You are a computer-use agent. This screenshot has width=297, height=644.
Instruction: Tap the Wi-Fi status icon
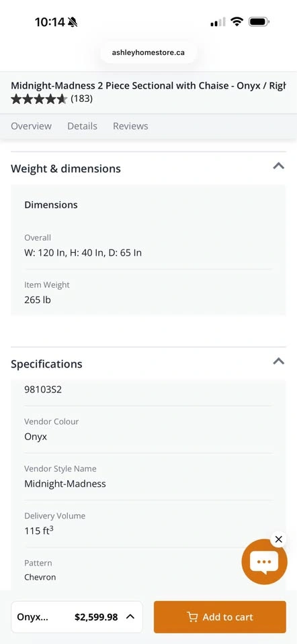[237, 21]
